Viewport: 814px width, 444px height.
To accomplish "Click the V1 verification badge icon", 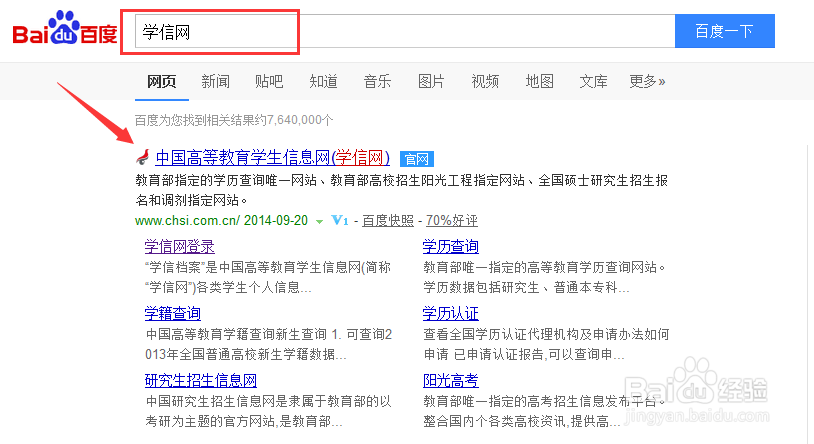I will click(340, 220).
